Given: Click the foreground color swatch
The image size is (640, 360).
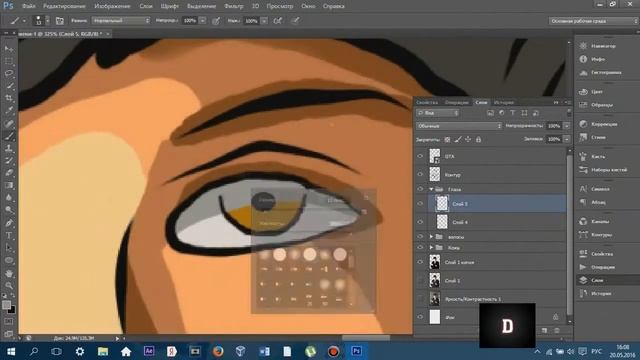Looking at the screenshot, I should click(x=6, y=305).
